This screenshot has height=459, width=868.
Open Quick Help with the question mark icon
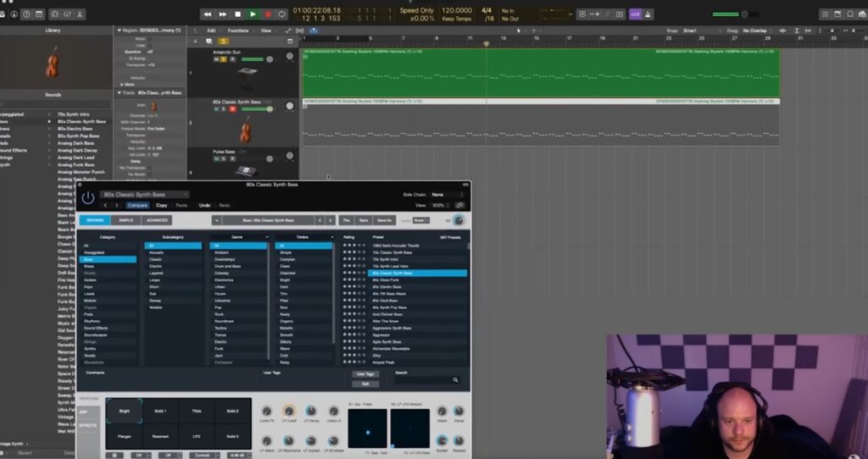(x=26, y=14)
